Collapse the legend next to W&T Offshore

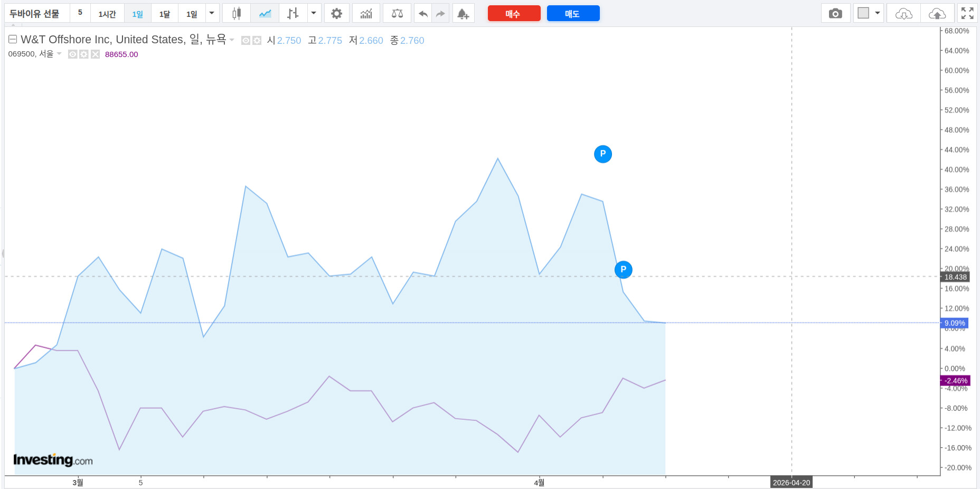click(13, 40)
